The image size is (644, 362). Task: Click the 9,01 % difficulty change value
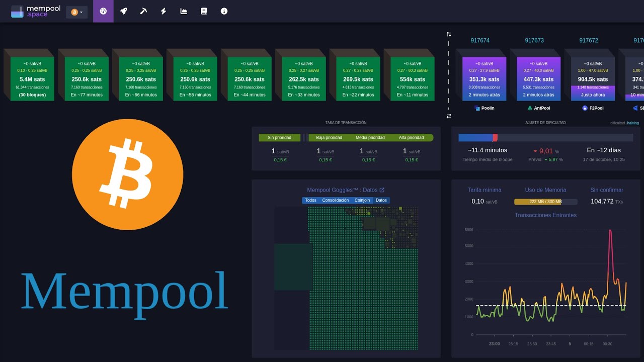point(545,151)
